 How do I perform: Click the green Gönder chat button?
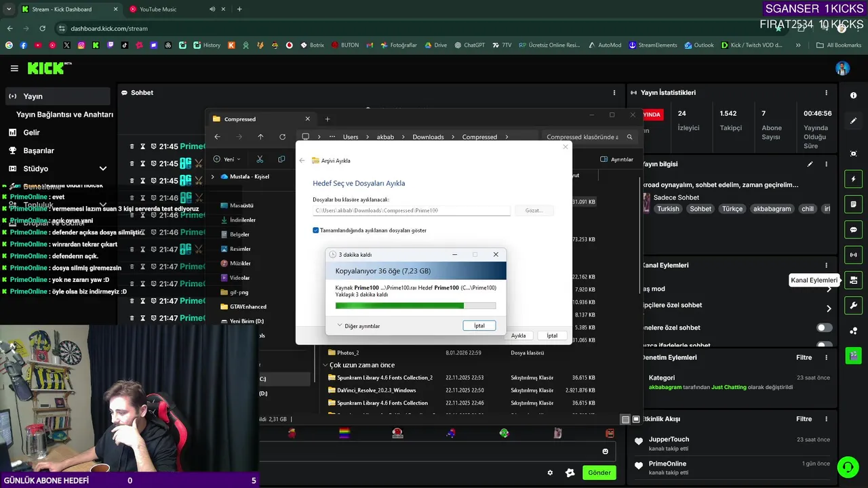tap(599, 472)
